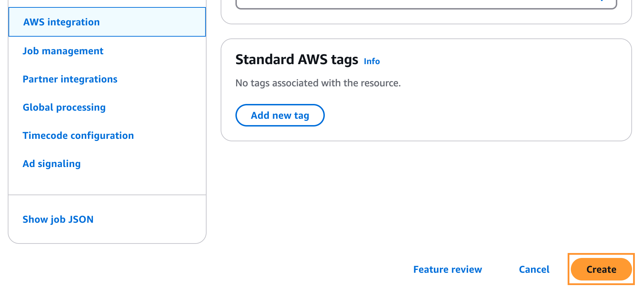
Task: Click the Standard AWS tags heading
Action: click(297, 60)
